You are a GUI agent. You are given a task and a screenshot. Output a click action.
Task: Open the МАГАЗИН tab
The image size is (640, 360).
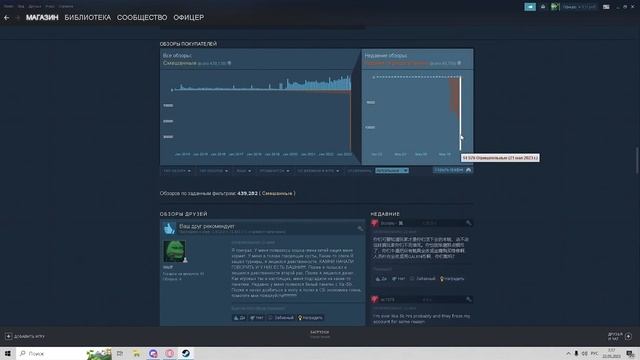42,18
